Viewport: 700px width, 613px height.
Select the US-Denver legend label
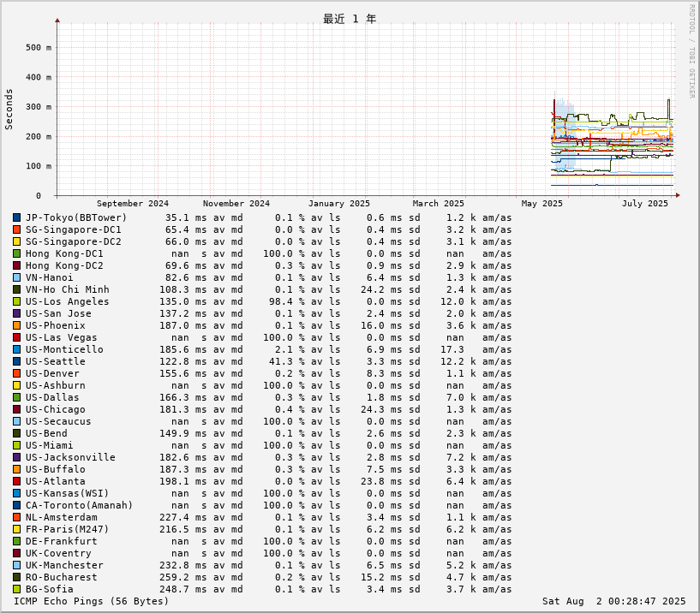pos(52,373)
